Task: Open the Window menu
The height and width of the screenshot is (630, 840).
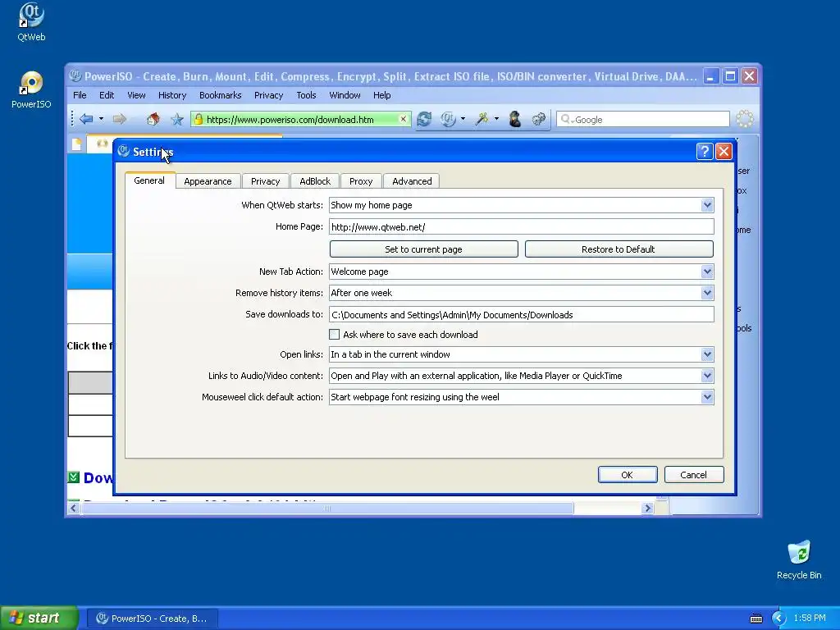Action: pyautogui.click(x=345, y=95)
